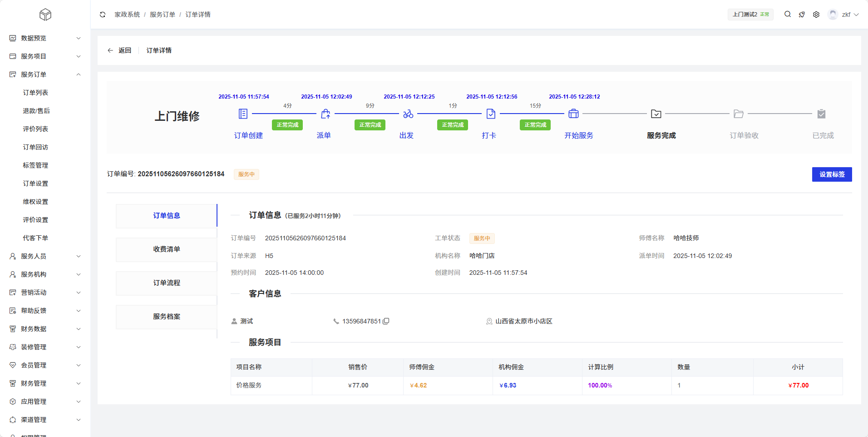Image resolution: width=868 pixels, height=437 pixels.
Task: Open 退款/售后 in the sidebar
Action: pyautogui.click(x=36, y=111)
